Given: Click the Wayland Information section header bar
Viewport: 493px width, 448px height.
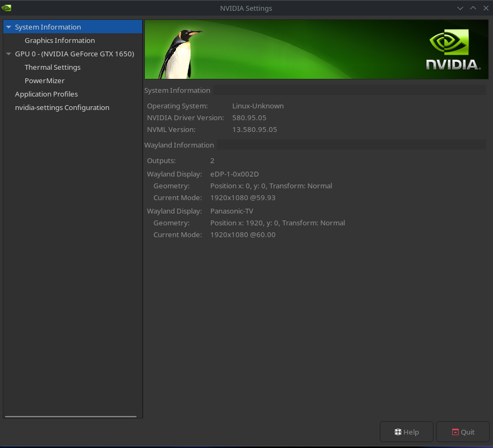Looking at the screenshot, I should [x=314, y=145].
